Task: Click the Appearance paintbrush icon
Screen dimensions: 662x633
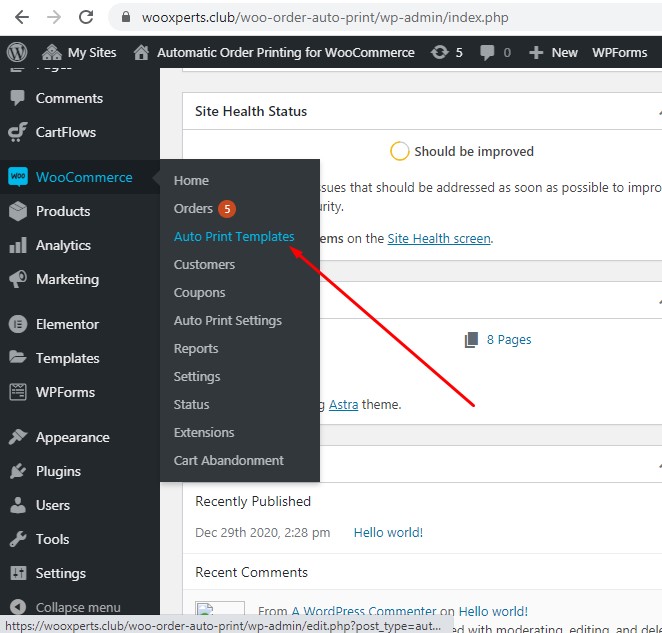Action: (x=18, y=437)
